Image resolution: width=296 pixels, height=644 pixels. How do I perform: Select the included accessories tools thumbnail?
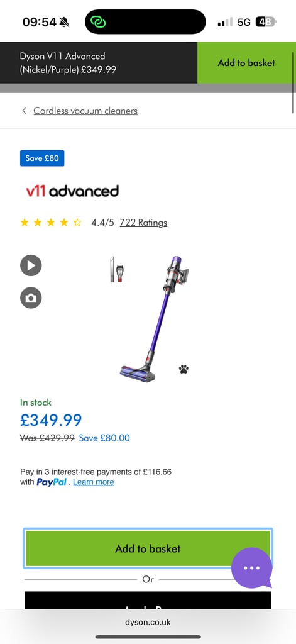[117, 269]
